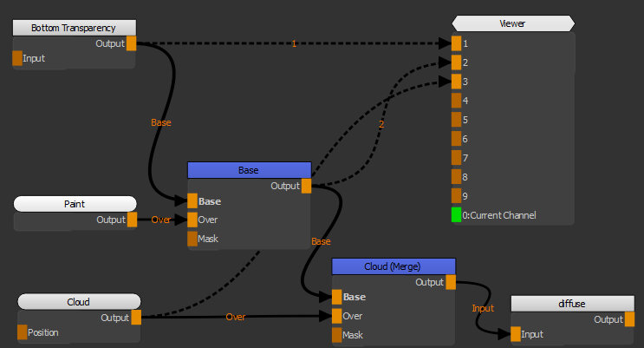The height and width of the screenshot is (348, 644).
Task: Select the Paint node
Action: pos(75,204)
